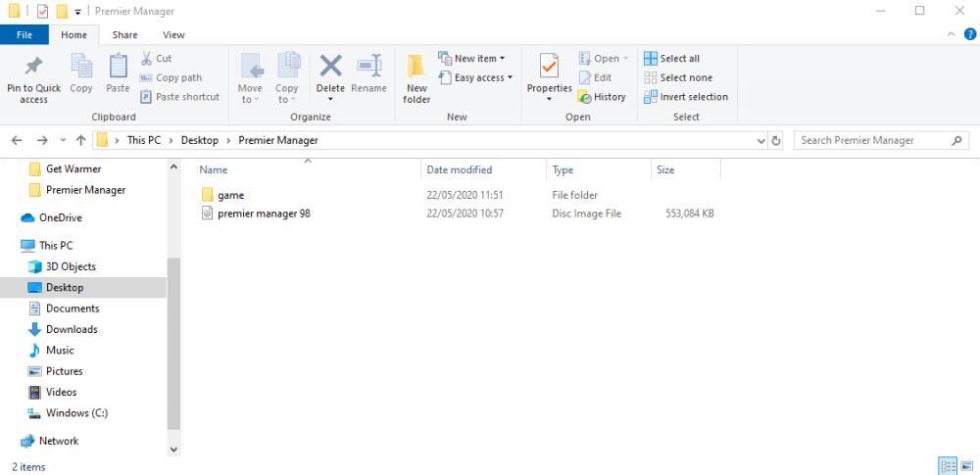
Task: Open Premier Manager in navigation pane
Action: 78,190
